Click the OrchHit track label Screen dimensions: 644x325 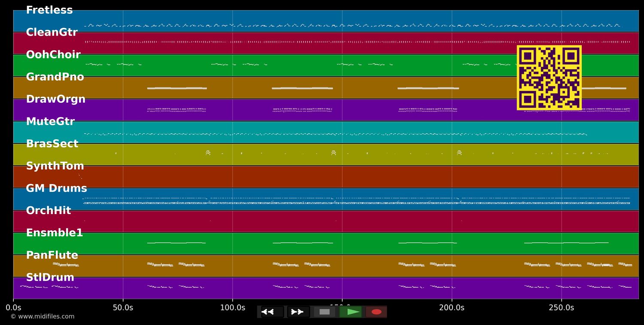click(49, 211)
